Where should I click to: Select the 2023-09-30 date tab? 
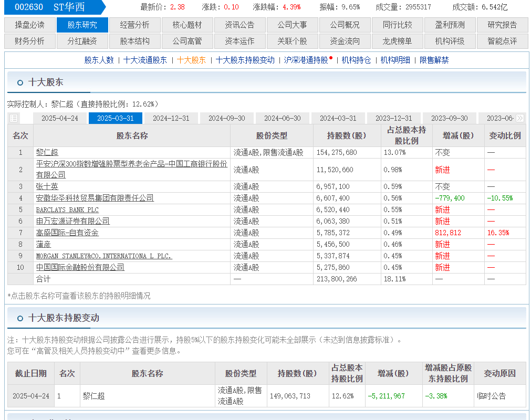450,118
